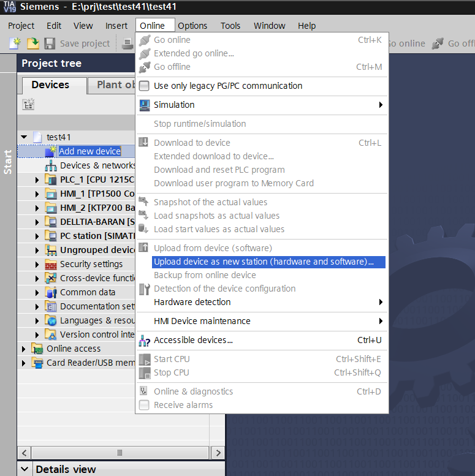Click the TIA V19 application logo

(9, 7)
